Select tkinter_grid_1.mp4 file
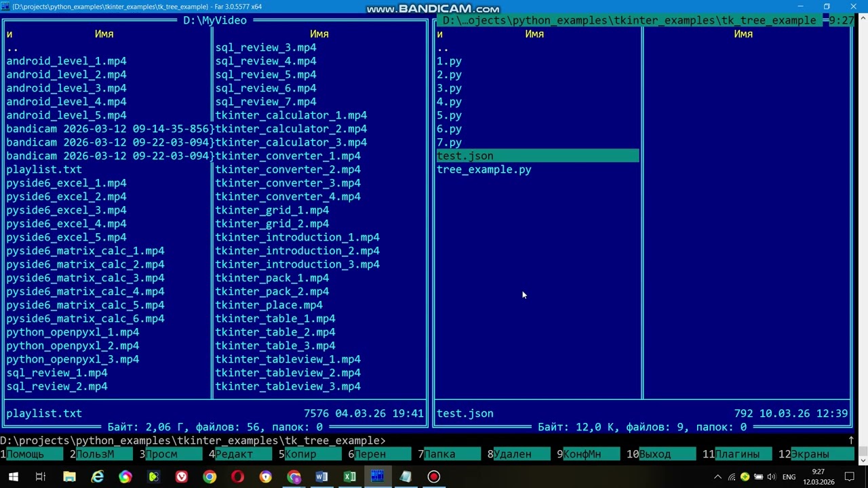 272,210
